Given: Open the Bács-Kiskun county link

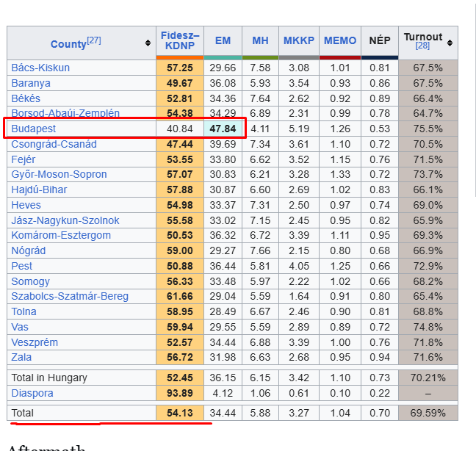Looking at the screenshot, I should (40, 68).
